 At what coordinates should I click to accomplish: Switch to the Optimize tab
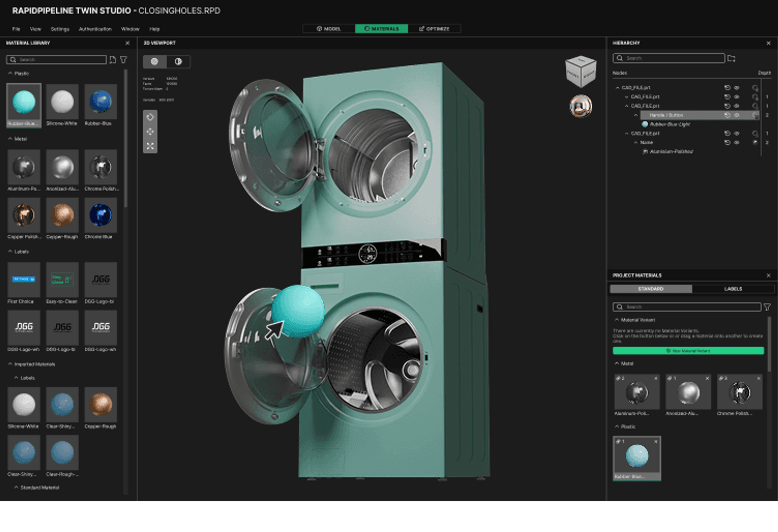[x=434, y=29]
